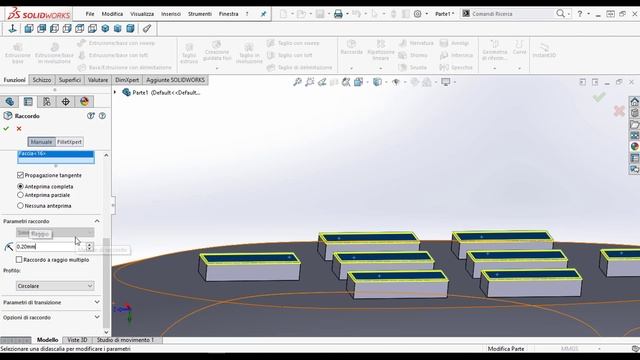Pin the menu bar with pushpin toggle
Image resolution: width=640 pixels, height=360 pixels.
pyautogui.click(x=263, y=14)
